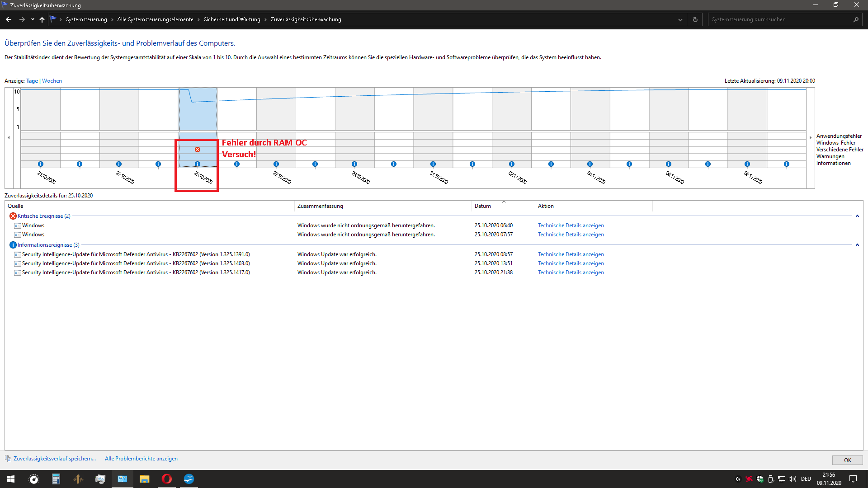The width and height of the screenshot is (868, 488).
Task: Open Opera from the taskbar
Action: tap(166, 479)
